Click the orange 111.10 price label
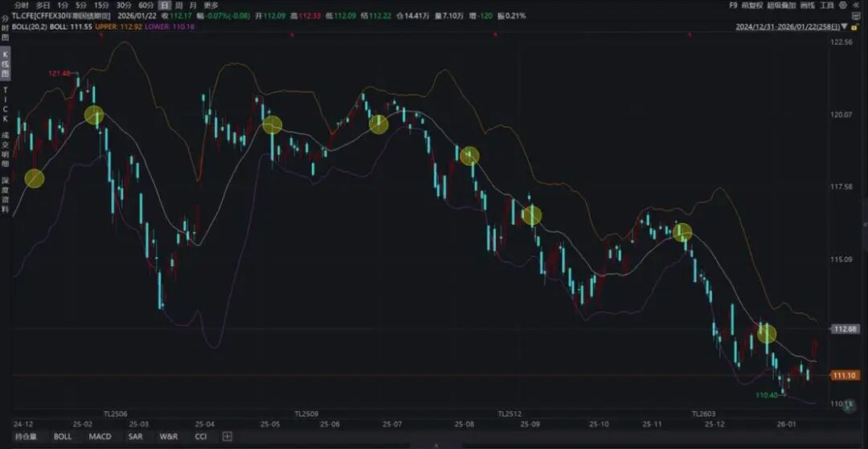The width and height of the screenshot is (868, 449). [845, 375]
